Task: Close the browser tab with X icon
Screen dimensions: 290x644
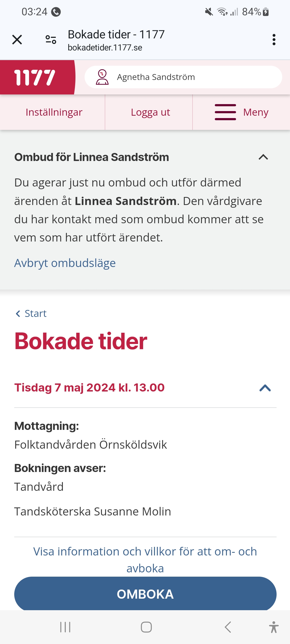Action: 17,40
